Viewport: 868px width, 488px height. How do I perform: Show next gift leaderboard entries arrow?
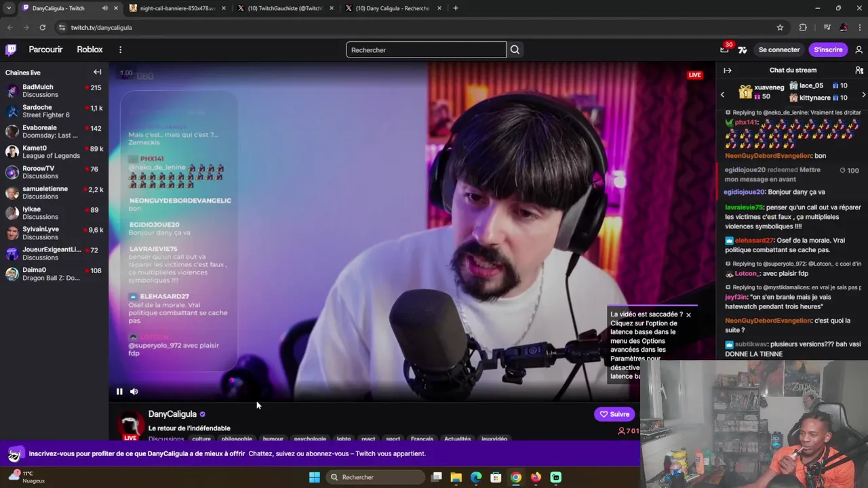tap(863, 95)
